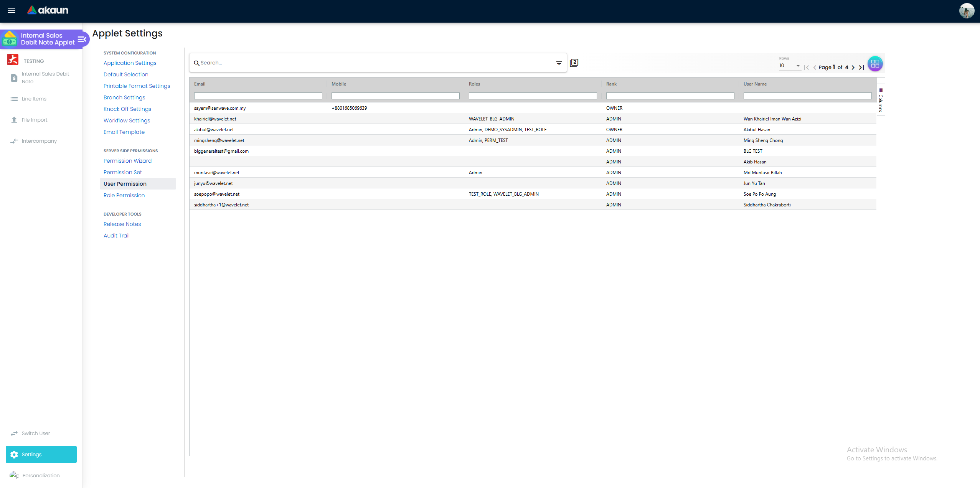Screen dimensions: 980x488
Task: Open the Columns side panel
Action: pyautogui.click(x=881, y=100)
